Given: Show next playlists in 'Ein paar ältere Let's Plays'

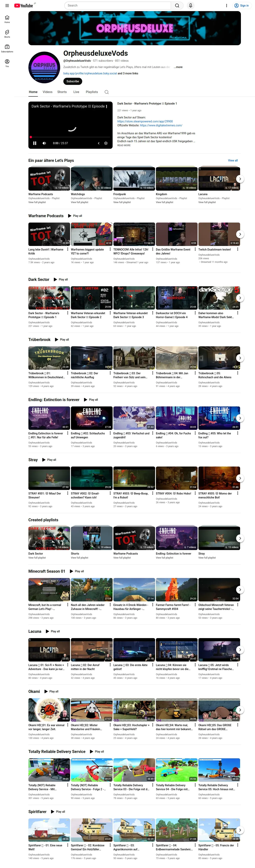Looking at the screenshot, I should click(x=240, y=179).
